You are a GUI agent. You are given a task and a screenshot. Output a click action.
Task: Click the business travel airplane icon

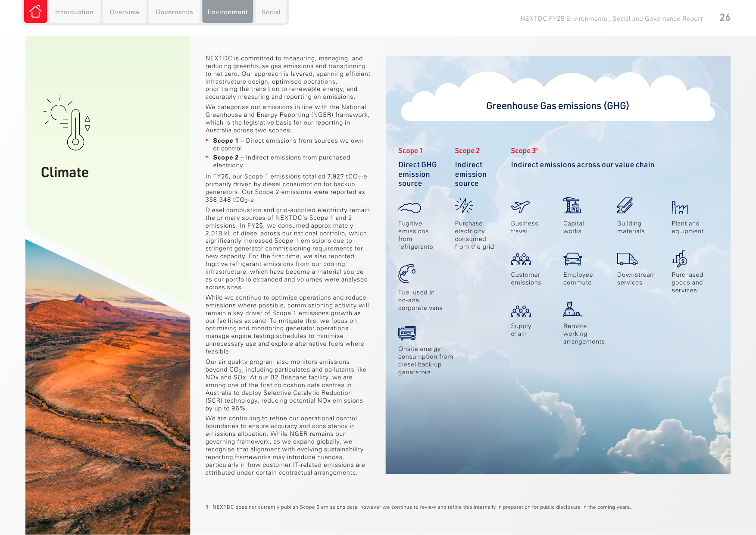(520, 207)
